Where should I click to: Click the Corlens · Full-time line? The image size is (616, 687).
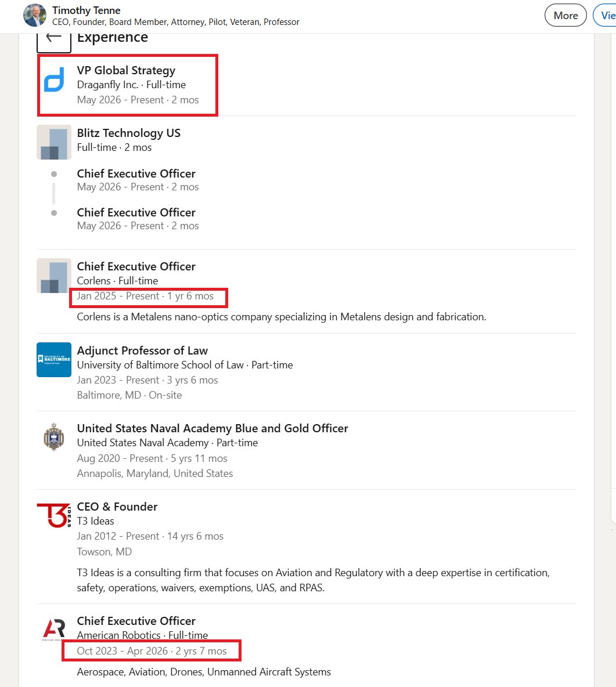[x=117, y=281]
